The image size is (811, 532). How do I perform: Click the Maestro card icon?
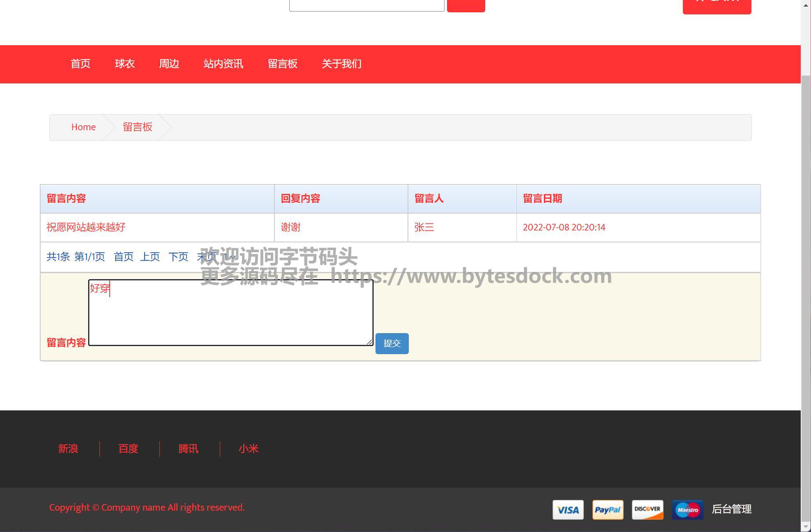click(687, 510)
